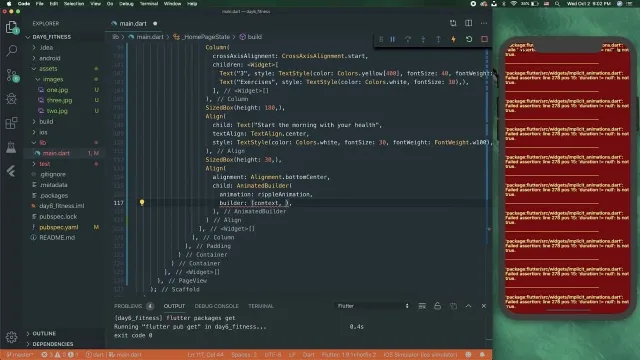Switch to the TERMINAL tab
This screenshot has height=360, width=640.
(261, 306)
